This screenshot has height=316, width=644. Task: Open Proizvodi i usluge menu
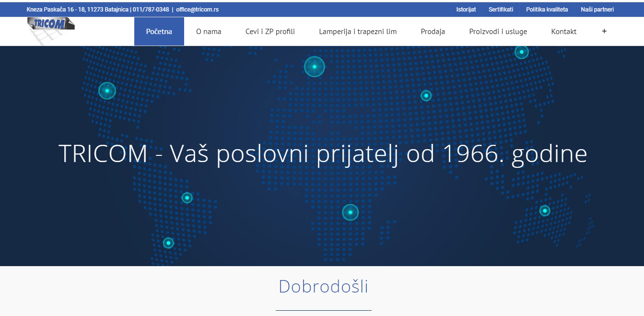point(498,32)
